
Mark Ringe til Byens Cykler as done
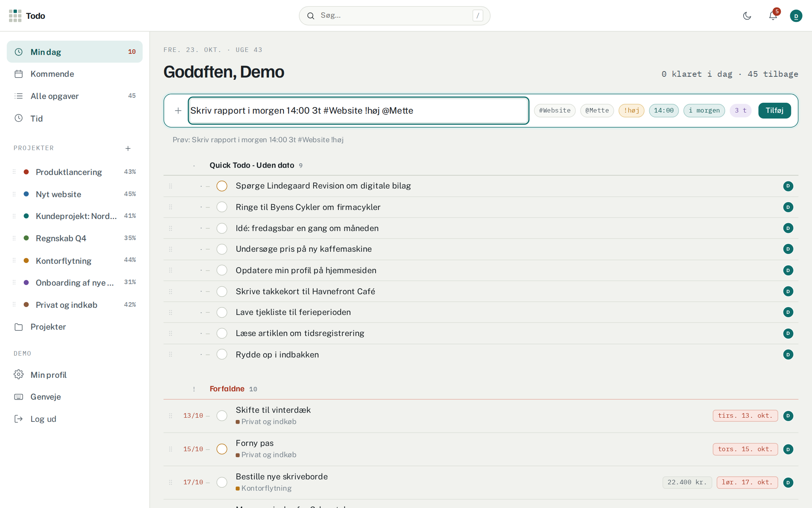click(222, 207)
